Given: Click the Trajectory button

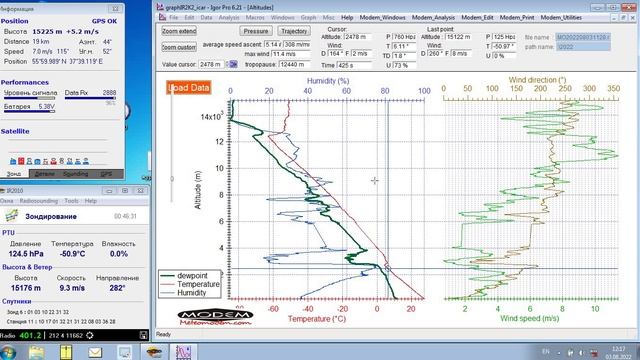Looking at the screenshot, I should point(294,31).
